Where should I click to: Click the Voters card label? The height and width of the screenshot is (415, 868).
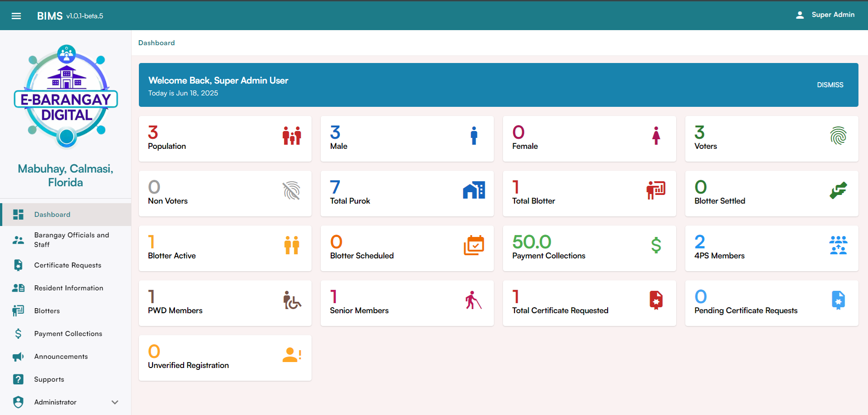705,146
